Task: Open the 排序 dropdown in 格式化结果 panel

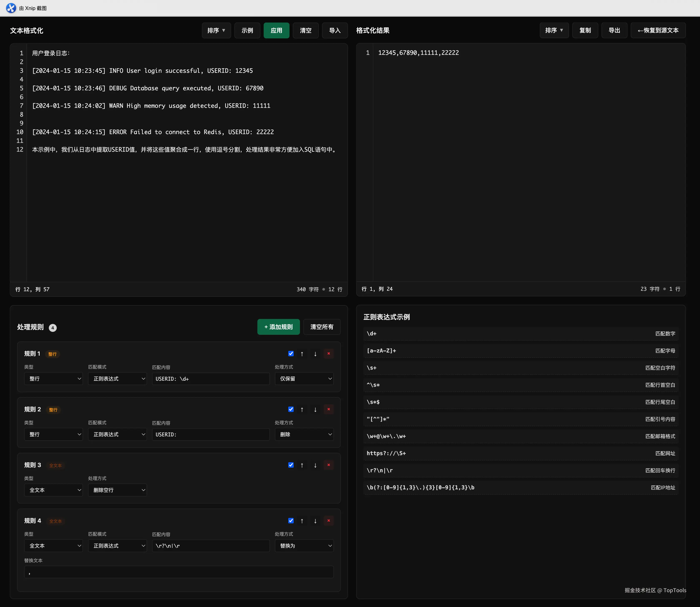Action: pos(554,30)
